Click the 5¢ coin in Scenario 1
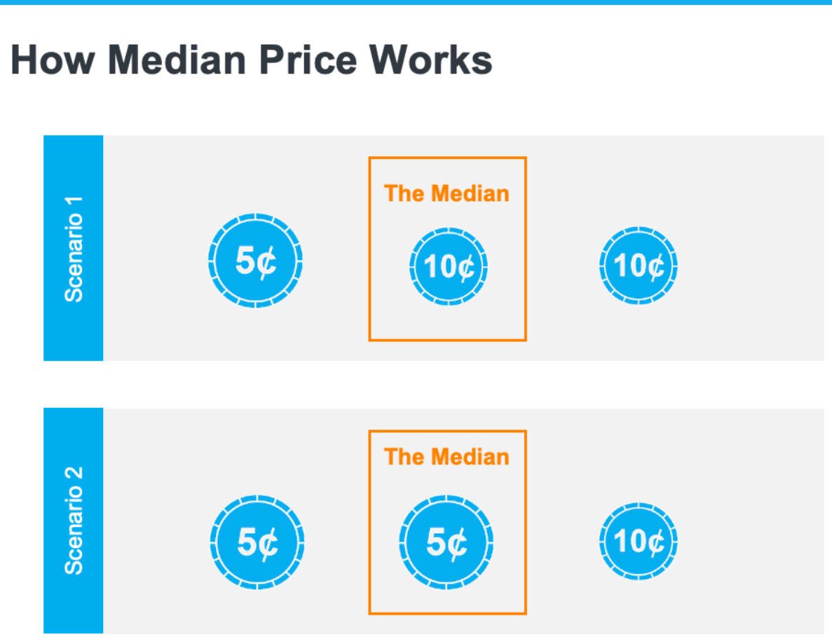The width and height of the screenshot is (832, 644). [255, 261]
